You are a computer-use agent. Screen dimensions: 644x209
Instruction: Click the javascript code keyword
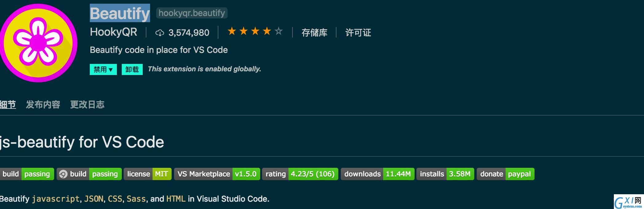(x=56, y=199)
